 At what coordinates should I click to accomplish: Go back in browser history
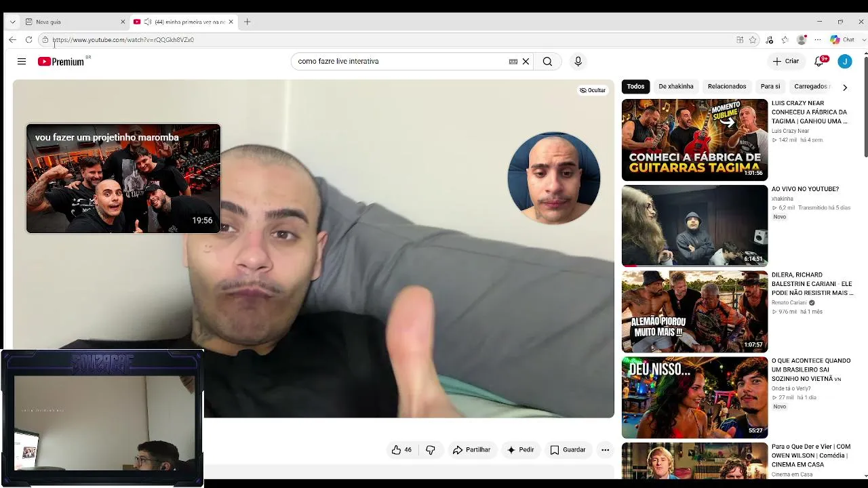[x=12, y=40]
